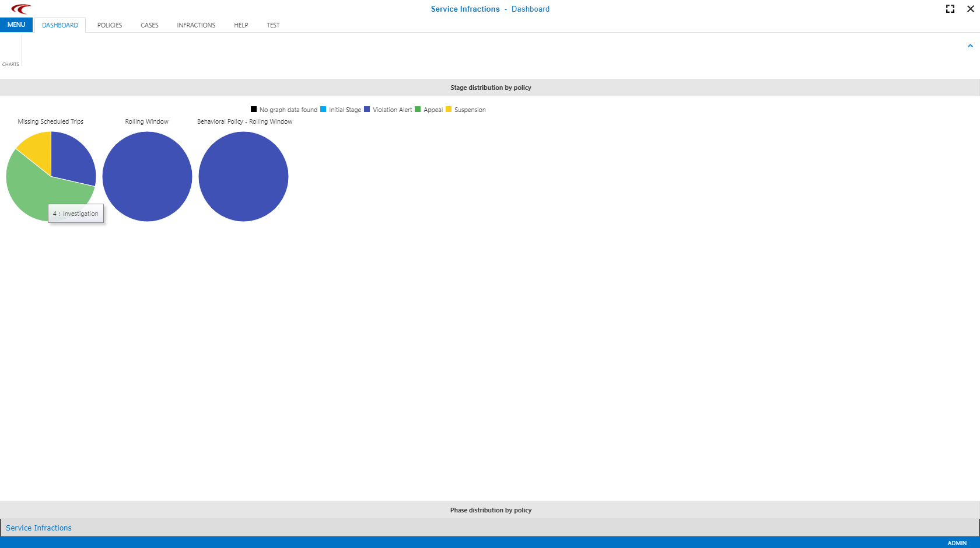Switch to the POLICIES tab
The height and width of the screenshot is (548, 980).
109,25
